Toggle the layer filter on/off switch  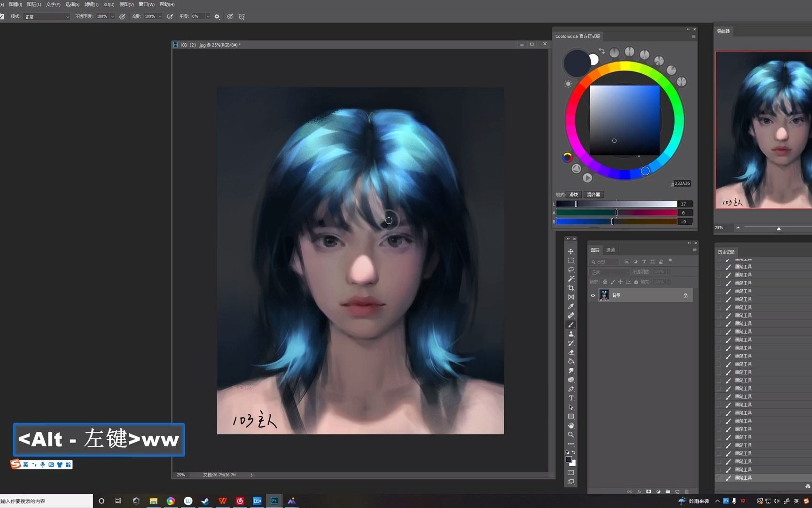[x=671, y=261]
